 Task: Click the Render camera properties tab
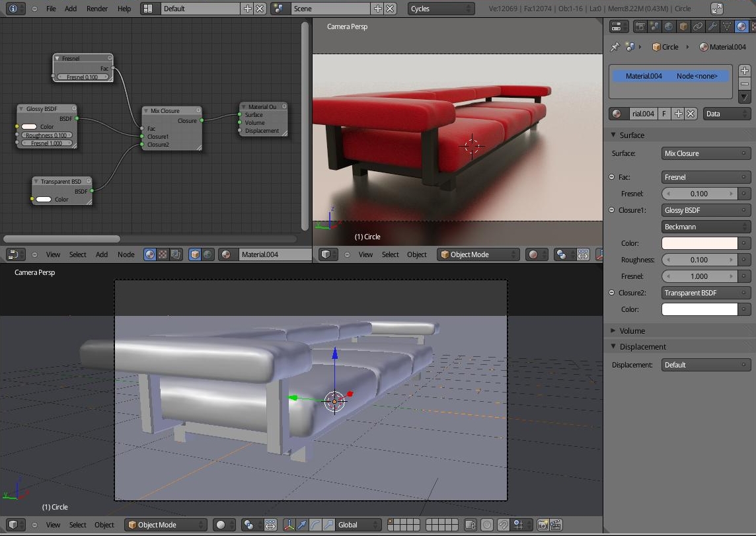[639, 27]
